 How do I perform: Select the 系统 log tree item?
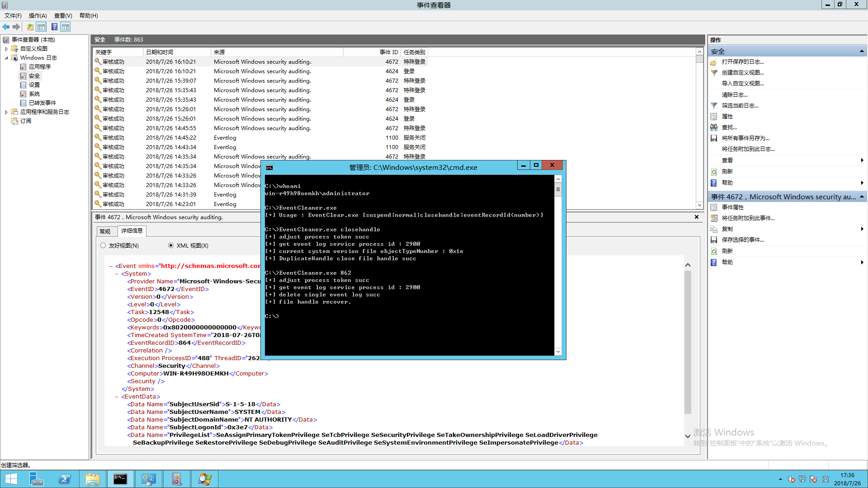pos(34,94)
